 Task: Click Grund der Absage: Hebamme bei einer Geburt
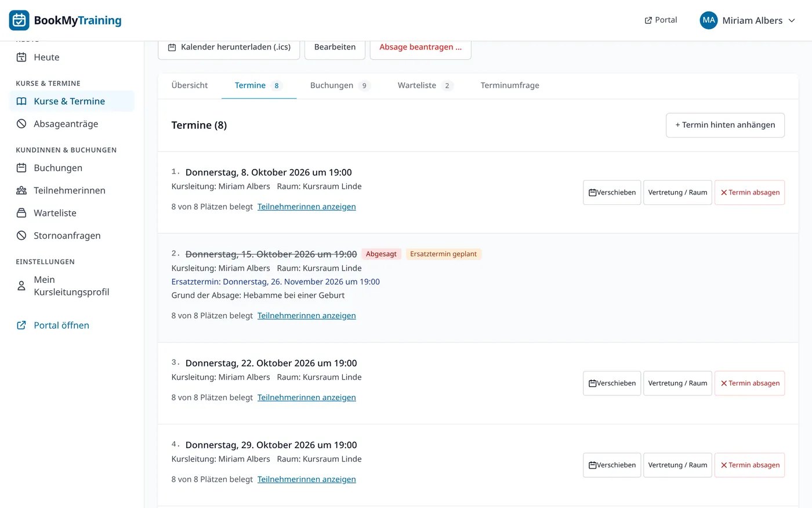tap(258, 296)
